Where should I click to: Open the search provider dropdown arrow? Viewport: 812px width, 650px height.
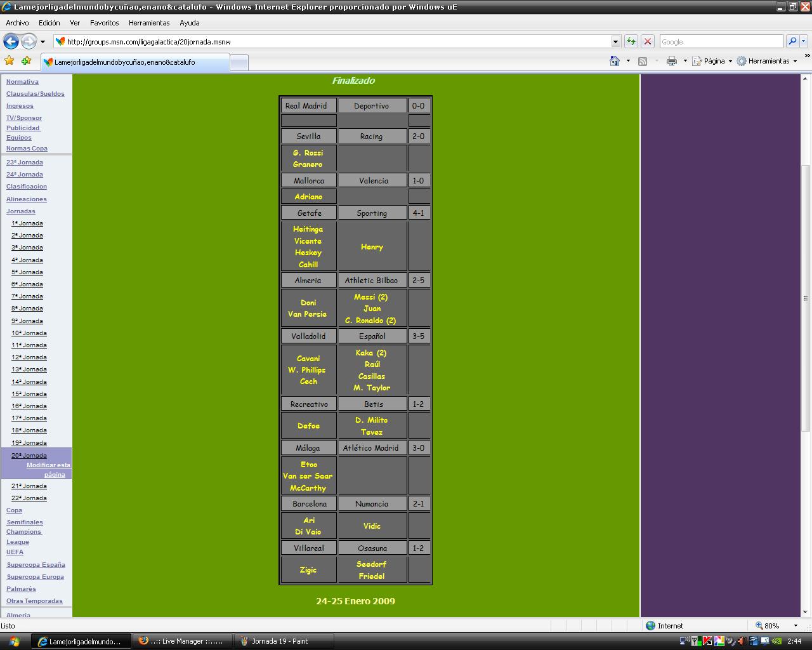803,41
